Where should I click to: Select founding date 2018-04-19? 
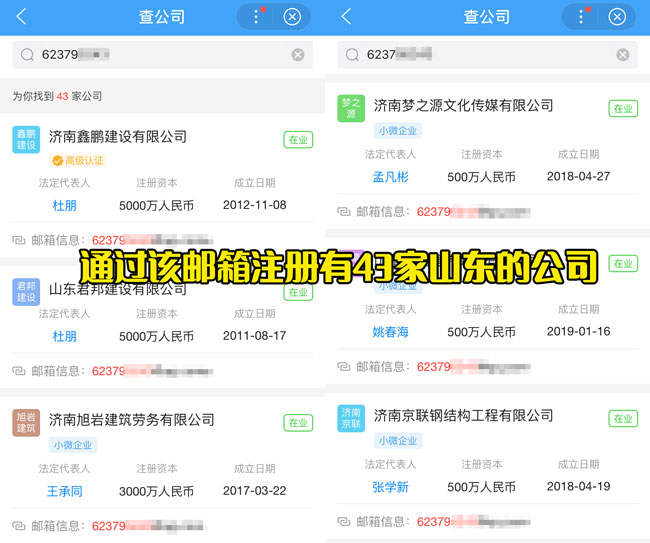(x=578, y=486)
